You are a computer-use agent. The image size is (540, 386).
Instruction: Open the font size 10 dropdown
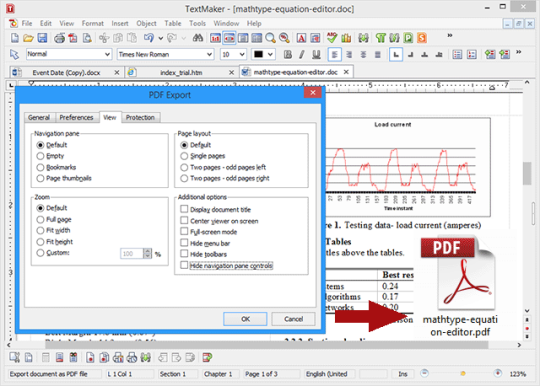coord(242,54)
